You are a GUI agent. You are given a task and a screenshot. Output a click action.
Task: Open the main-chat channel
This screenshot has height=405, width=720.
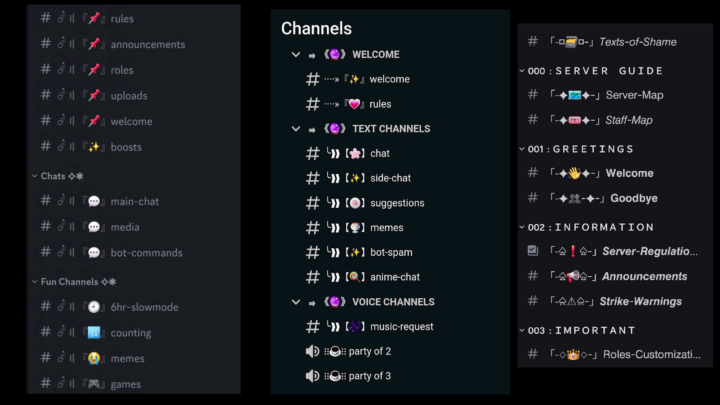pos(134,201)
